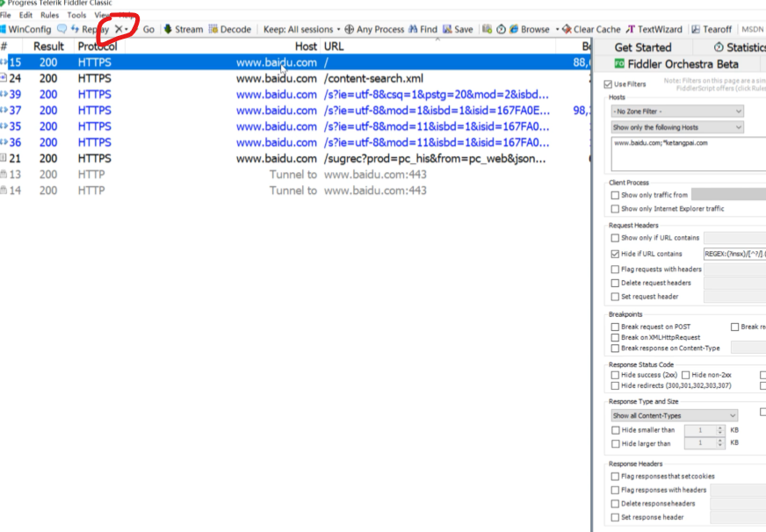Open the Edit menu
This screenshot has height=532, width=766.
pyautogui.click(x=25, y=15)
